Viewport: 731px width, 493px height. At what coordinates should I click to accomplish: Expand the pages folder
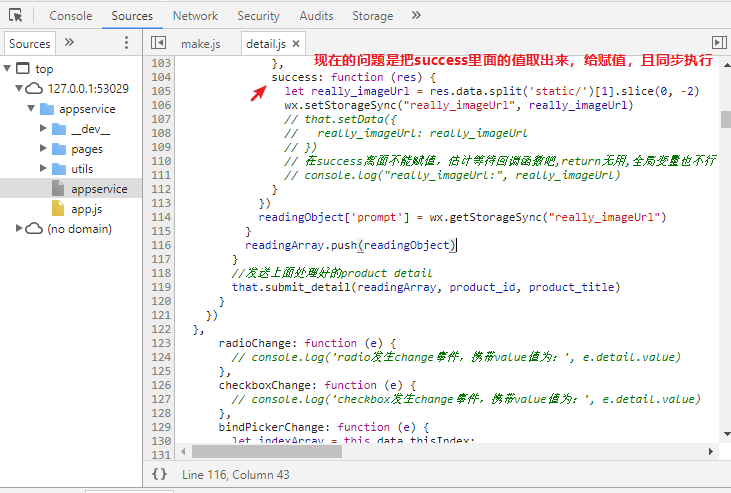(x=43, y=148)
